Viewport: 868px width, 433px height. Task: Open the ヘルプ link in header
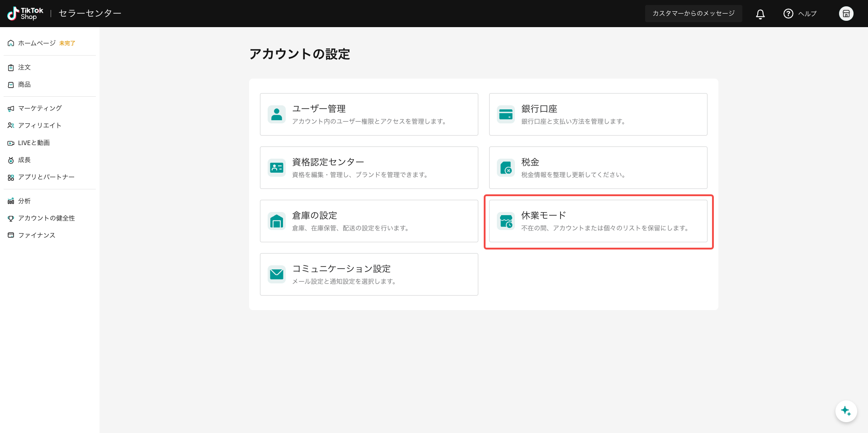click(807, 14)
